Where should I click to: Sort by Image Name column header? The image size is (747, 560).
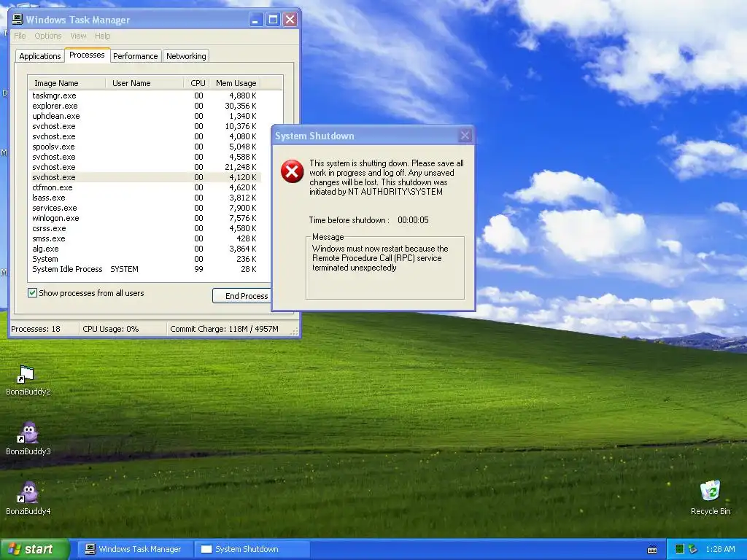click(x=67, y=83)
